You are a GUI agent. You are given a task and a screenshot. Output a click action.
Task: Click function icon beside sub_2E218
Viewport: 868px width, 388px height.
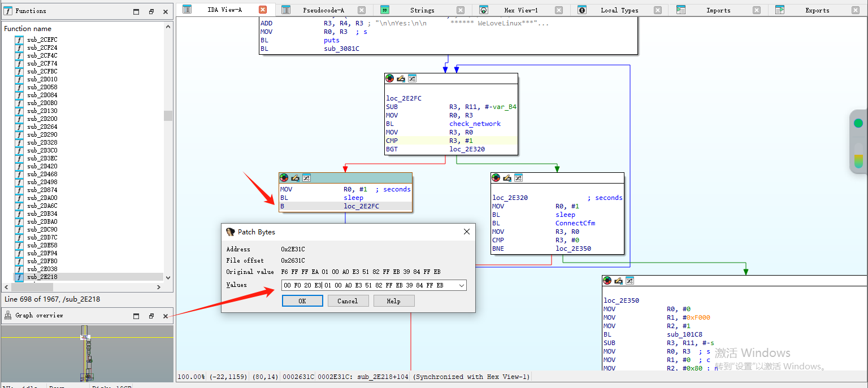click(19, 277)
